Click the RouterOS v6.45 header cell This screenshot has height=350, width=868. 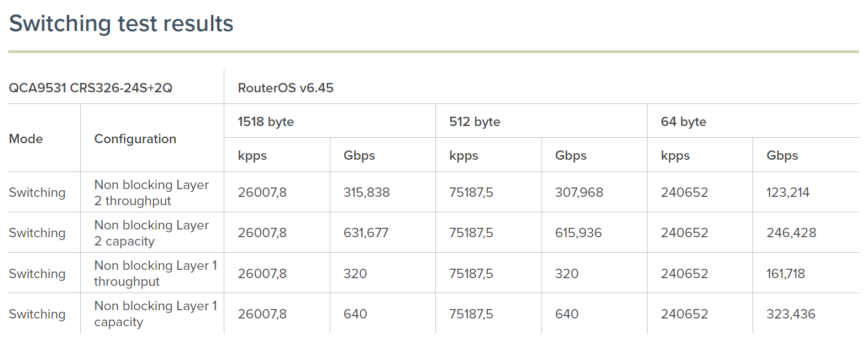(286, 88)
